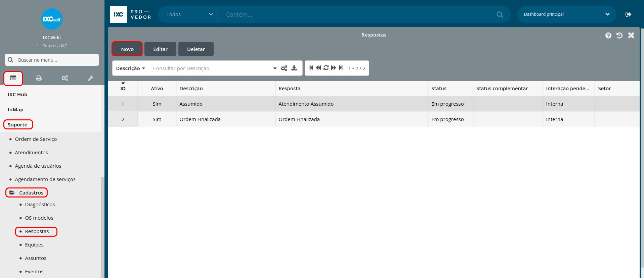Open Assuntos under Cadastros
The image size is (644, 278).
click(36, 258)
